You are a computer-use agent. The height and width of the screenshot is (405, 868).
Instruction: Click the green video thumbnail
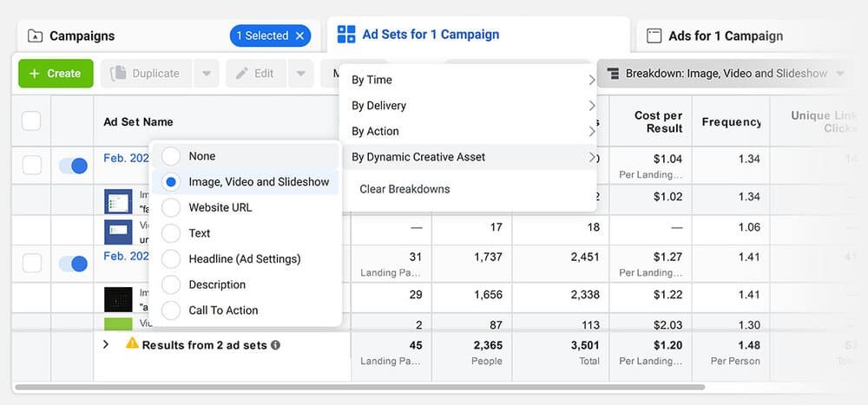click(x=118, y=324)
